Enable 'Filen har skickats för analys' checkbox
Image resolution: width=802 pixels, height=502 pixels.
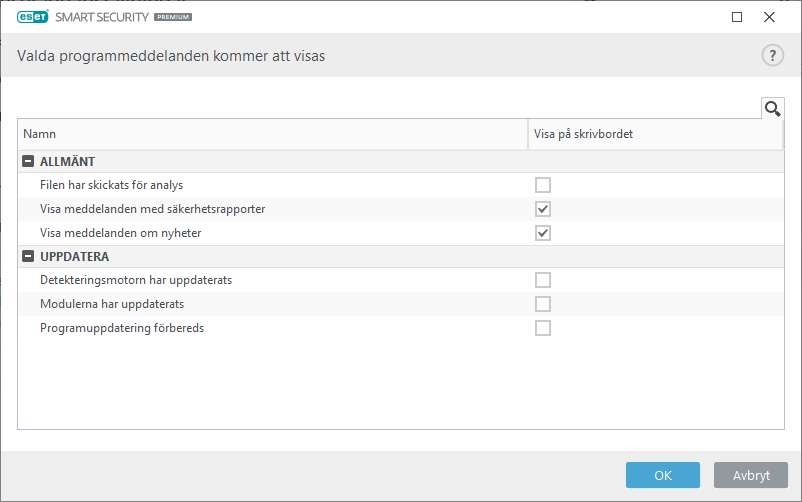tap(543, 185)
